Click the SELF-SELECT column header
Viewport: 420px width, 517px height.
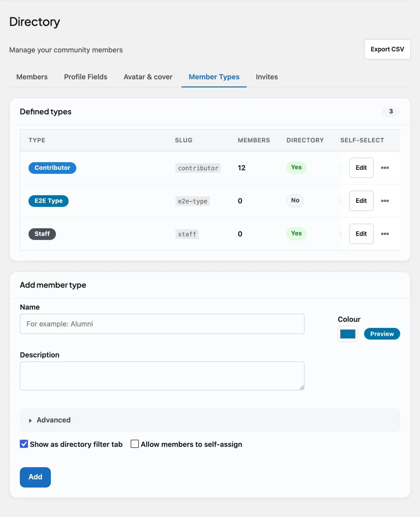[x=362, y=140]
